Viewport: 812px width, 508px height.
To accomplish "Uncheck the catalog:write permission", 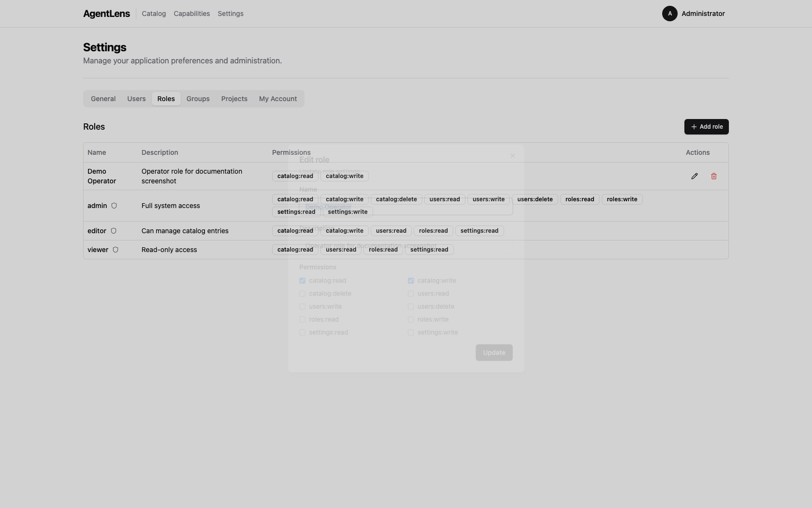I will [x=410, y=281].
